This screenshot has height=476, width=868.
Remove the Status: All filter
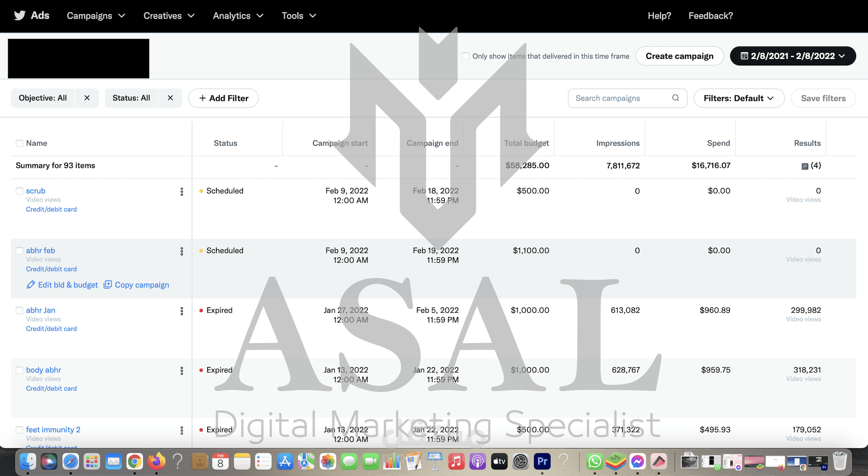pyautogui.click(x=170, y=98)
